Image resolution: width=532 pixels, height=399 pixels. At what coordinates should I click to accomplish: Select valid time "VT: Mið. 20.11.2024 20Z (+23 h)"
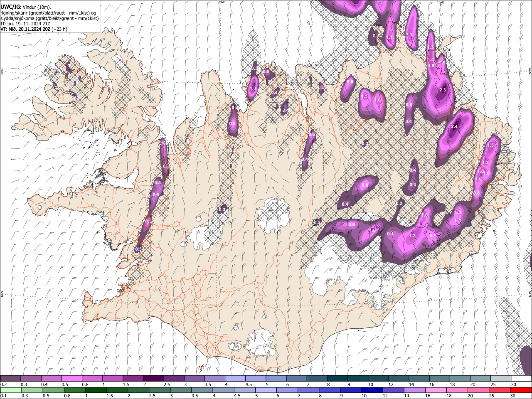pos(34,29)
